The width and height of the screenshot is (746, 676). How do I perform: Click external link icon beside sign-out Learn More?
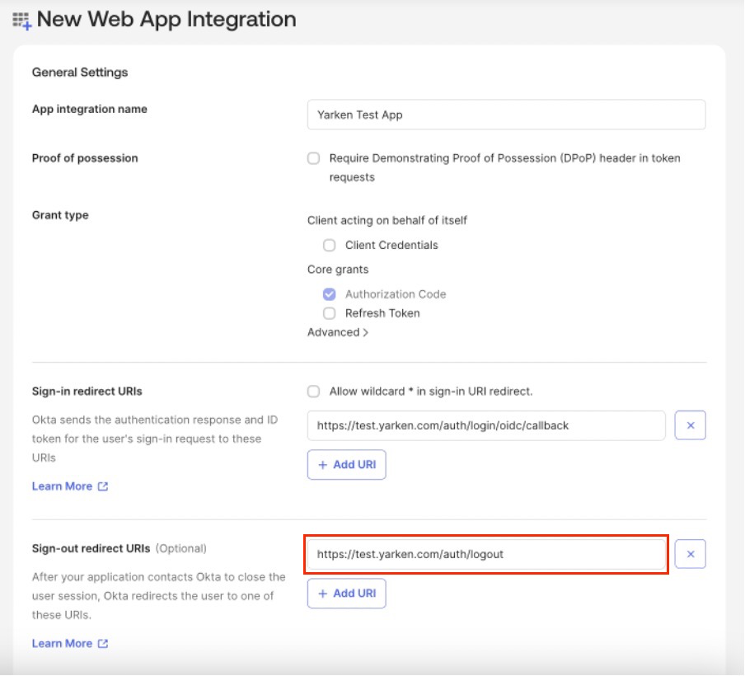pos(103,644)
